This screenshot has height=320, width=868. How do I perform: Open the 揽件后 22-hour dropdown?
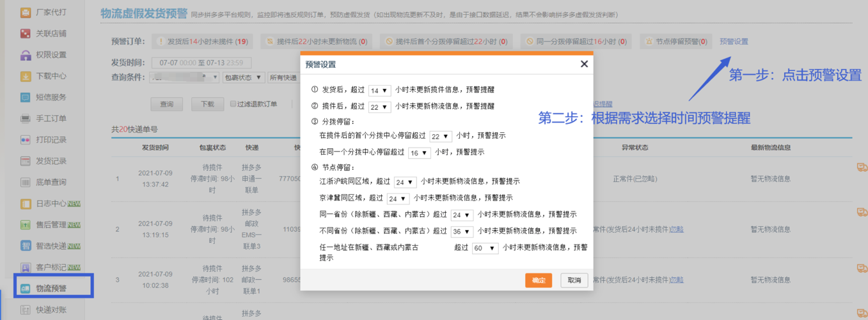pyautogui.click(x=379, y=107)
